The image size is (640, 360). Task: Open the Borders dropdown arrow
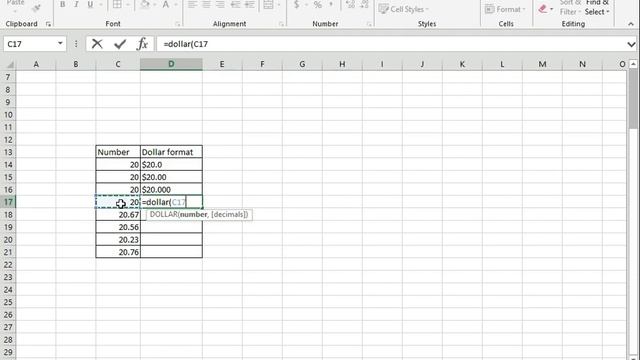click(128, 4)
